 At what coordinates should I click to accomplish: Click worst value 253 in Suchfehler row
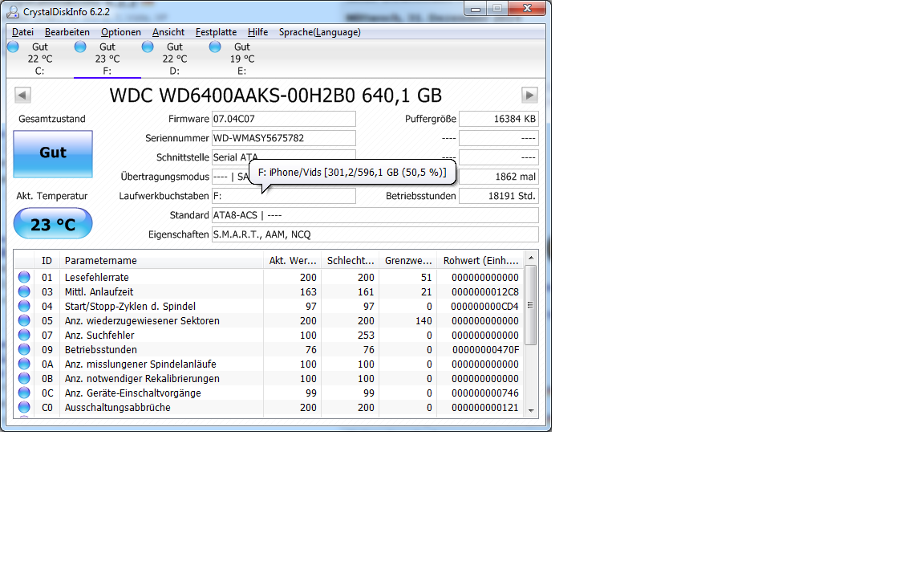[366, 335]
